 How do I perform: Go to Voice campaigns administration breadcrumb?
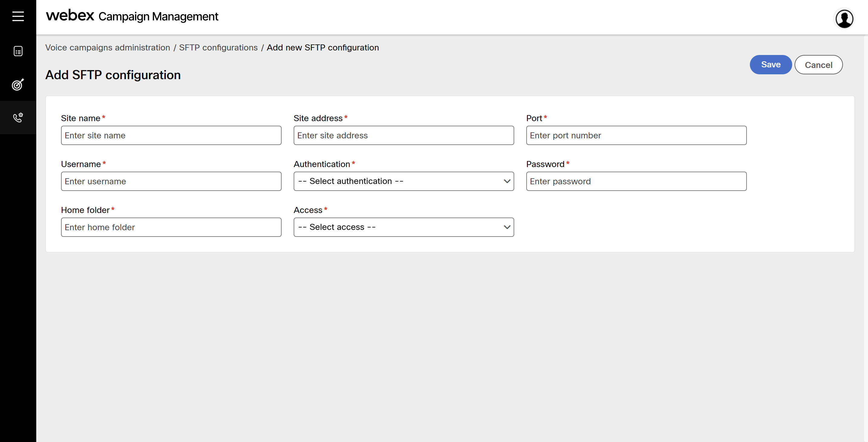click(108, 47)
